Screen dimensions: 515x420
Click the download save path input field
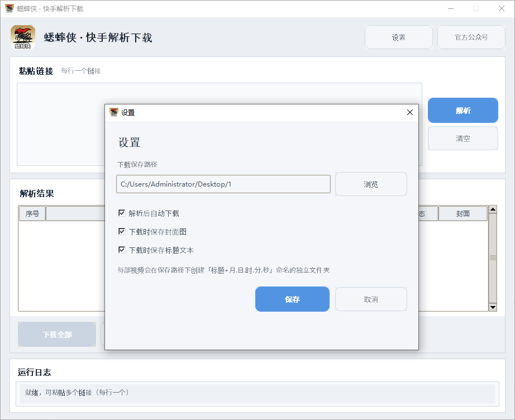pos(223,184)
